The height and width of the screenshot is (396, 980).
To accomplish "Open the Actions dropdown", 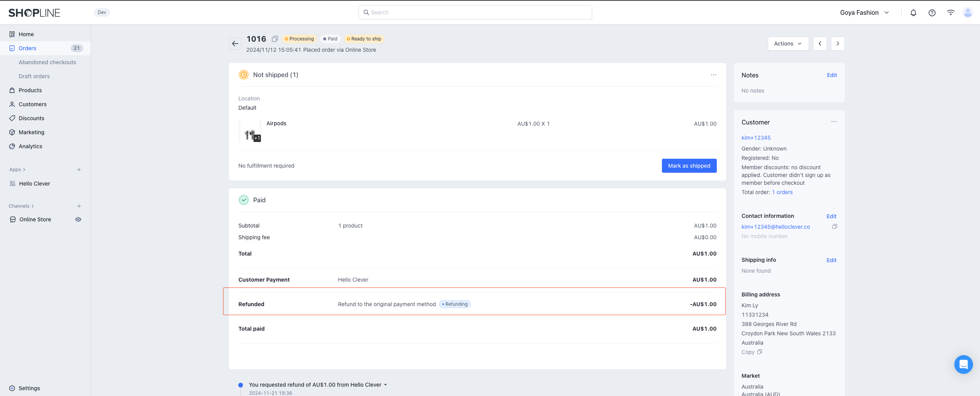I will (x=788, y=44).
